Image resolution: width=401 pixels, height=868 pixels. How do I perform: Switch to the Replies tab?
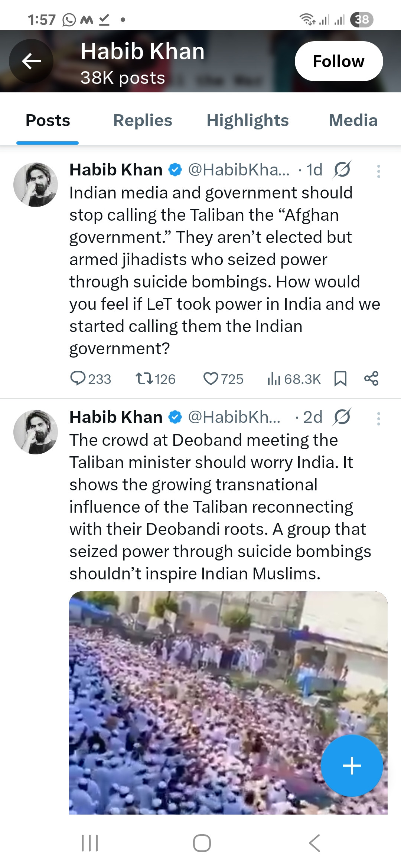click(143, 121)
